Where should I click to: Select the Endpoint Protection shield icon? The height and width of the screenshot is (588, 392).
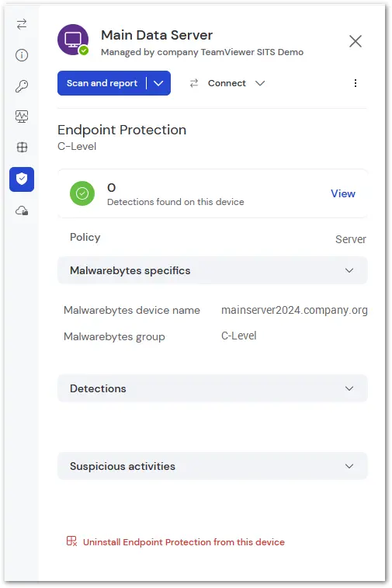[22, 179]
